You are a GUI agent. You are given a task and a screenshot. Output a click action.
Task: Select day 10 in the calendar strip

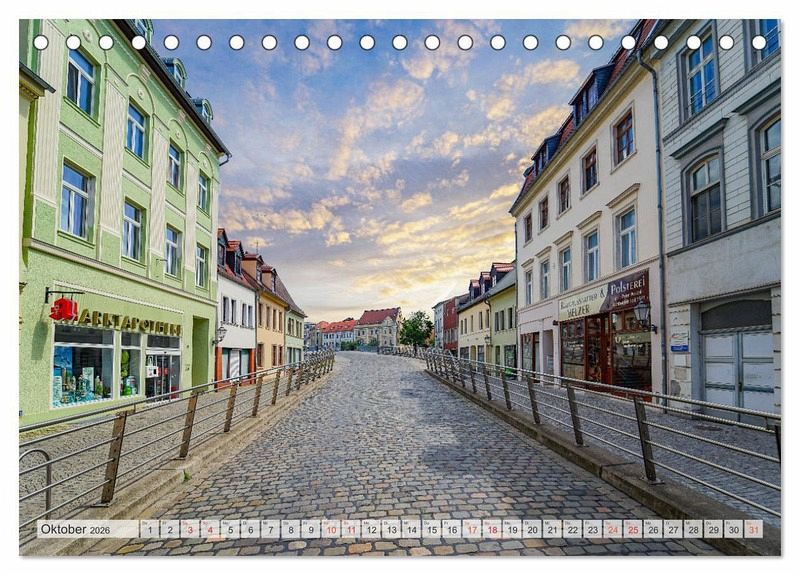(x=330, y=529)
